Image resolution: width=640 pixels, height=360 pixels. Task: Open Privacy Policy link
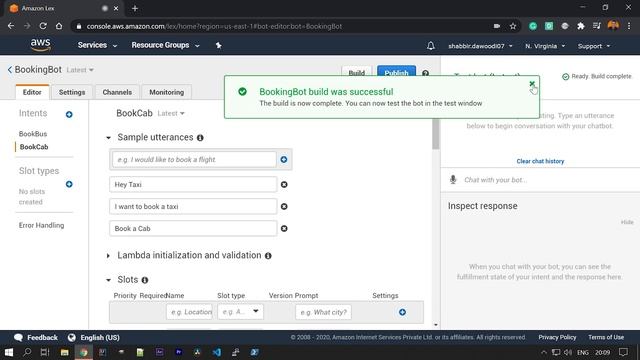[557, 337]
